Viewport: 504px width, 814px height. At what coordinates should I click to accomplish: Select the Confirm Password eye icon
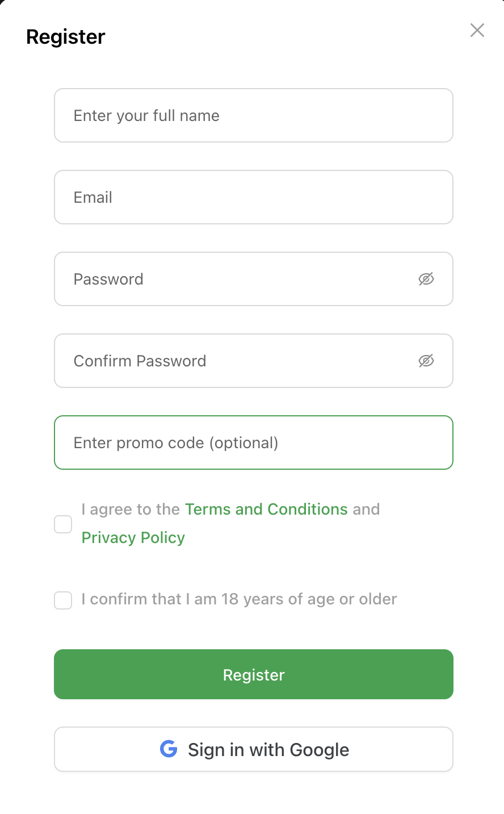(x=426, y=361)
